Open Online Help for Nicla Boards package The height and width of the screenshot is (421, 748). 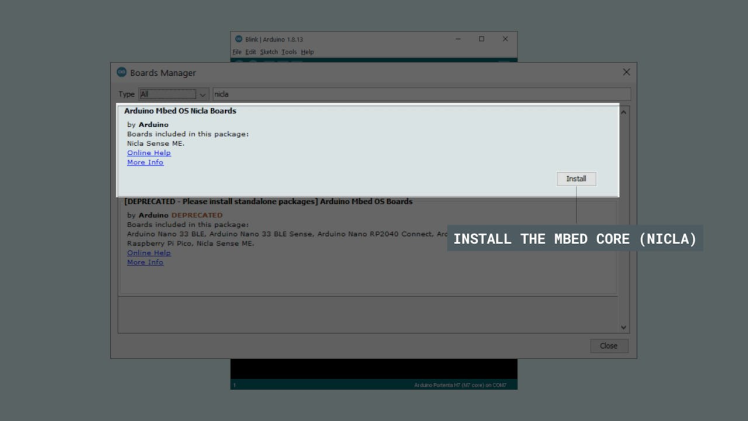click(x=149, y=153)
